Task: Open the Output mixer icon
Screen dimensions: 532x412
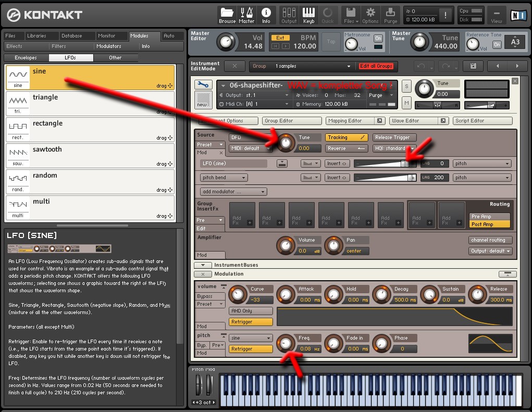Action: point(289,15)
